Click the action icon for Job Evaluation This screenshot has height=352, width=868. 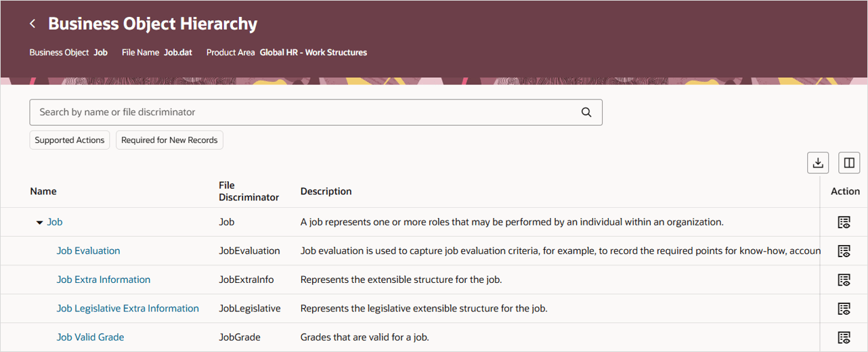844,251
